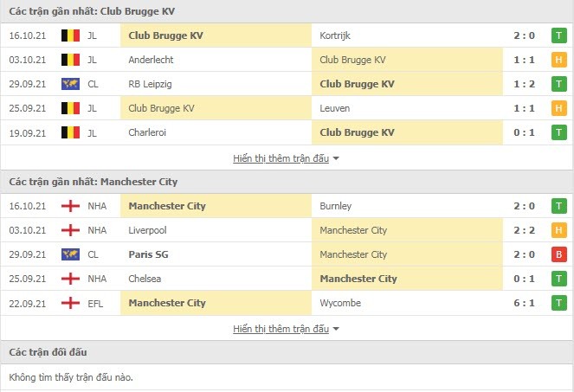Click the 6 : 1 score against Wycombe

[x=524, y=303]
